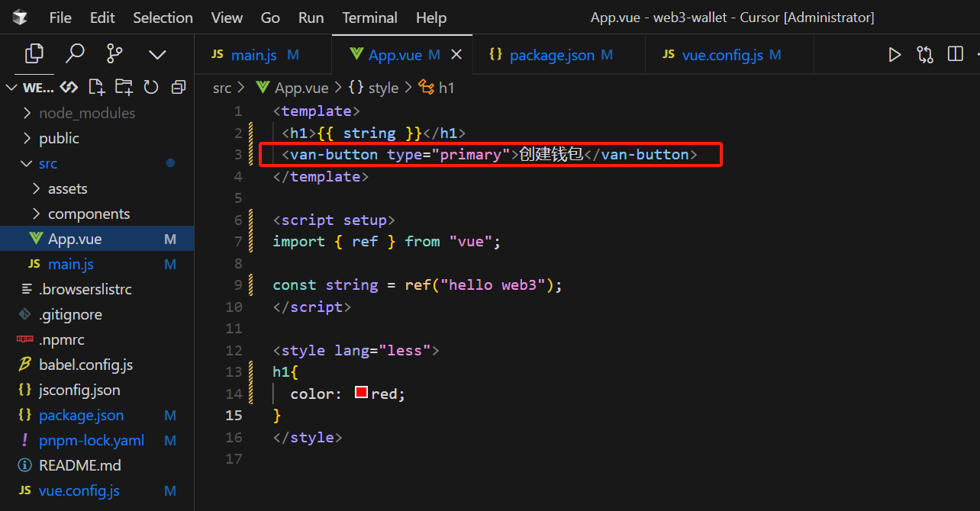Open changes compare icon in editor toolbar
The image size is (980, 511).
[x=925, y=54]
